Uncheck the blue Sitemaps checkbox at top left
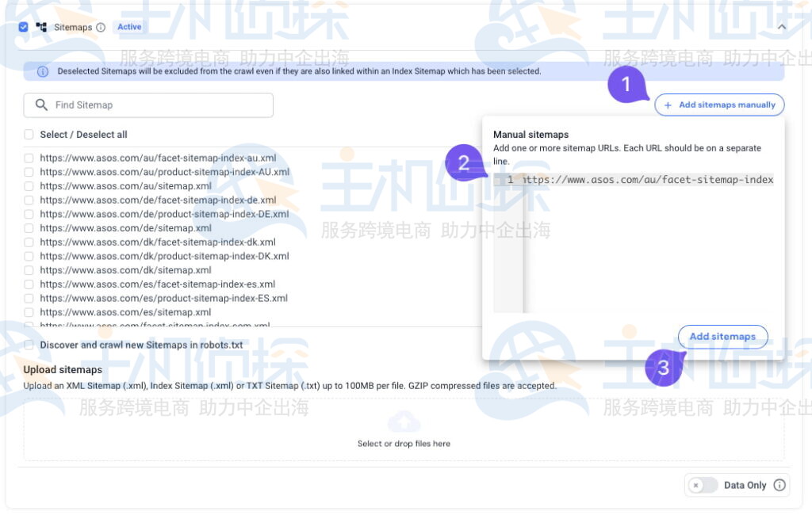Viewport: 812px width, 515px height. tap(23, 26)
